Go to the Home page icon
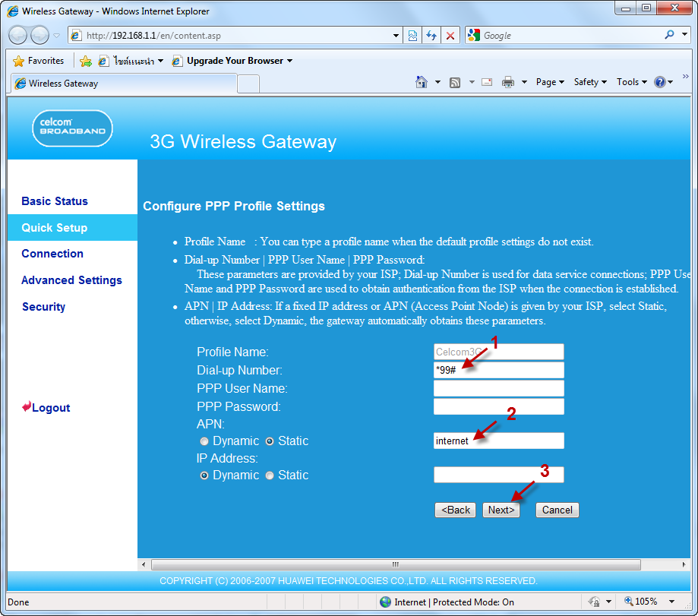Screen dimensions: 698x616 click(x=421, y=82)
